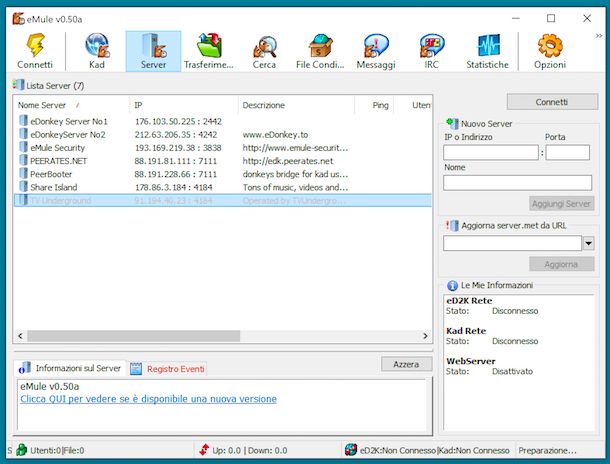Click the Share Island row icon
The width and height of the screenshot is (610, 464).
(x=23, y=187)
